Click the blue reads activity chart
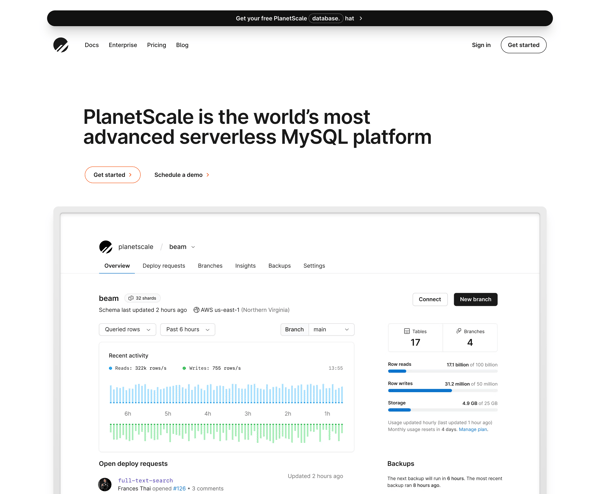This screenshot has height=494, width=600. pyautogui.click(x=227, y=394)
